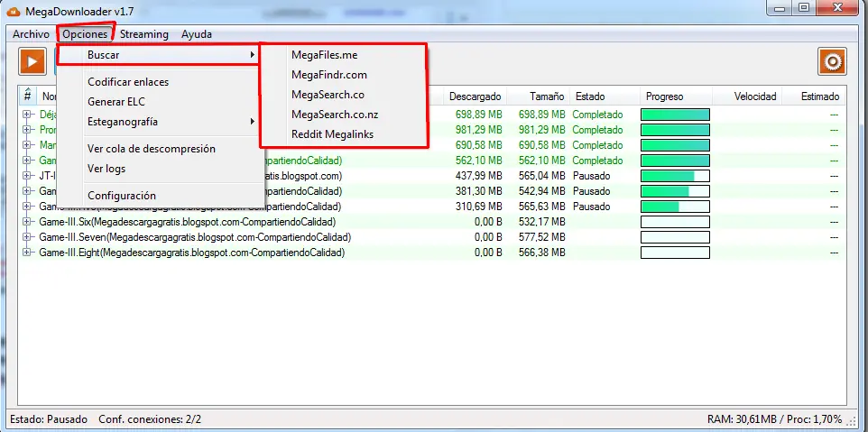Click the 566,38 MB size cell
The height and width of the screenshot is (432, 868).
click(542, 253)
